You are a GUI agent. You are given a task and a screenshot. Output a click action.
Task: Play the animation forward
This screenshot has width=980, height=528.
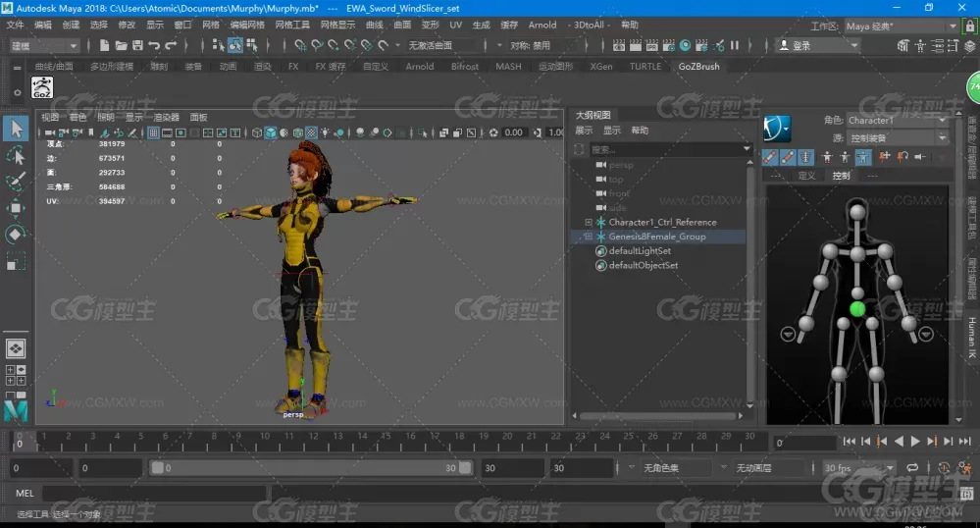pos(915,441)
